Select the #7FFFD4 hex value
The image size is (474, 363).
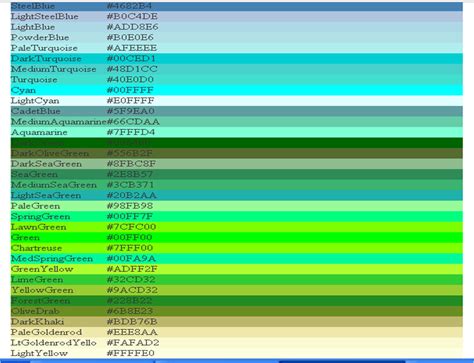click(x=131, y=132)
